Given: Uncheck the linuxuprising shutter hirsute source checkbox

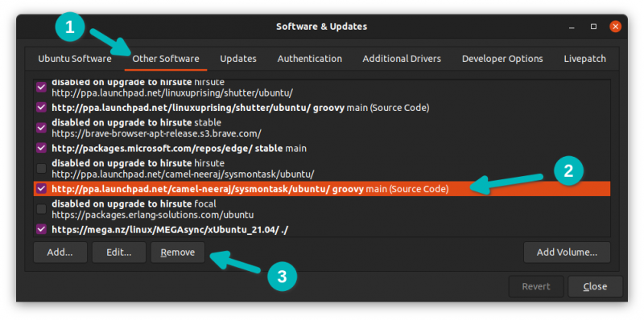Looking at the screenshot, I should click(42, 87).
